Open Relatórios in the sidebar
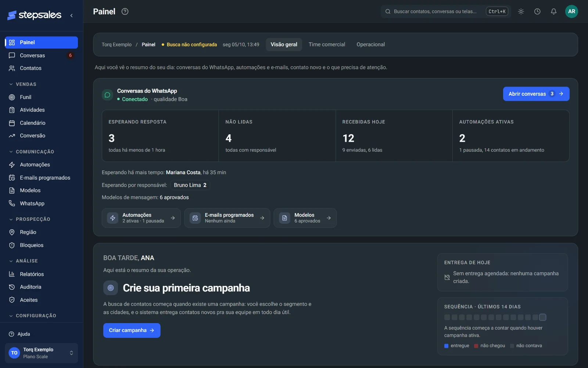 (x=42, y=274)
